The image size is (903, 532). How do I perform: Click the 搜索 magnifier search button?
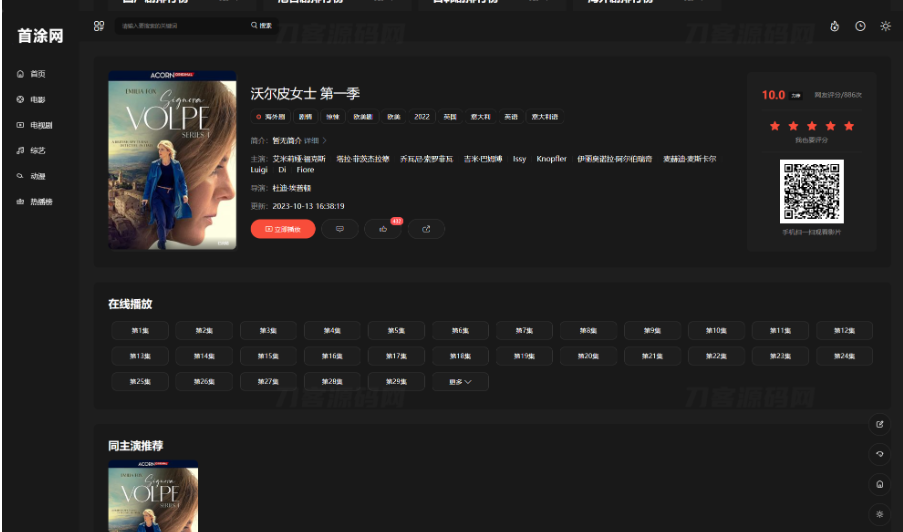pos(262,26)
